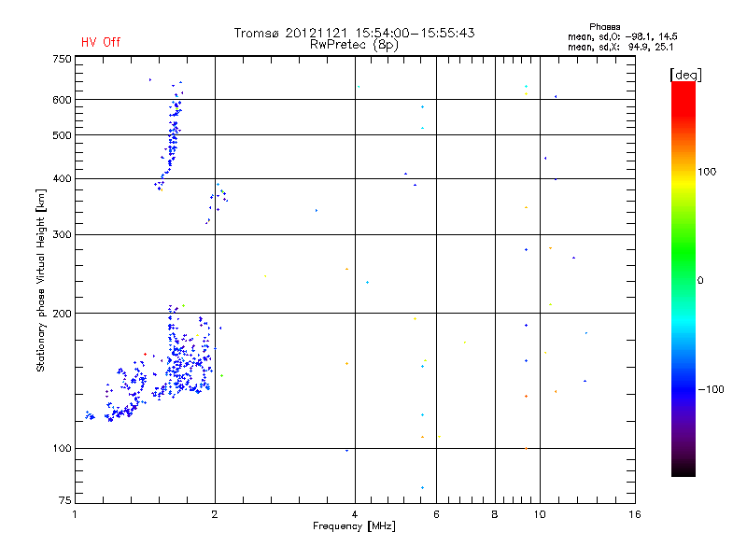Click the red "HV Off" status label
This screenshot has height=560, width=747.
pyautogui.click(x=101, y=42)
